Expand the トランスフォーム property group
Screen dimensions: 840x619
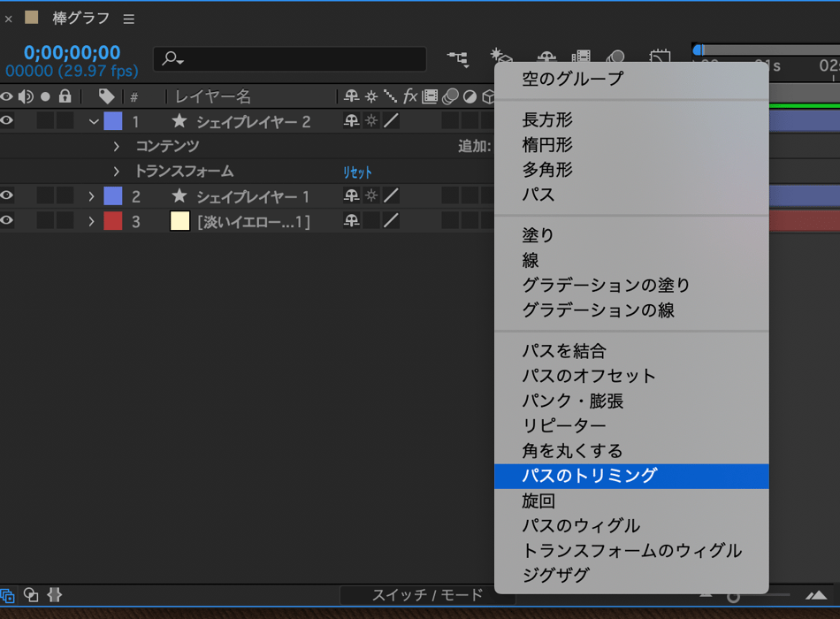[116, 171]
